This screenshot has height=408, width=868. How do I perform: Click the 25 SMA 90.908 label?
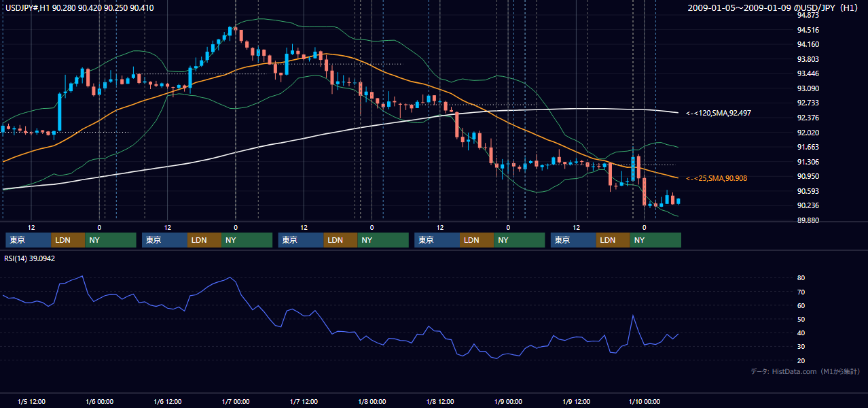point(716,178)
